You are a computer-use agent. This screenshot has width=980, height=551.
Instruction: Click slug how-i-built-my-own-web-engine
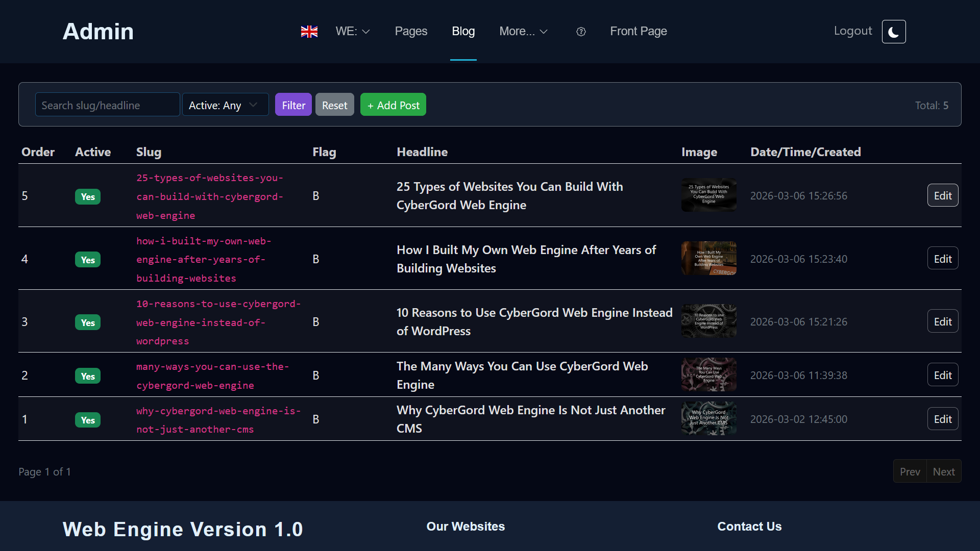pyautogui.click(x=204, y=259)
